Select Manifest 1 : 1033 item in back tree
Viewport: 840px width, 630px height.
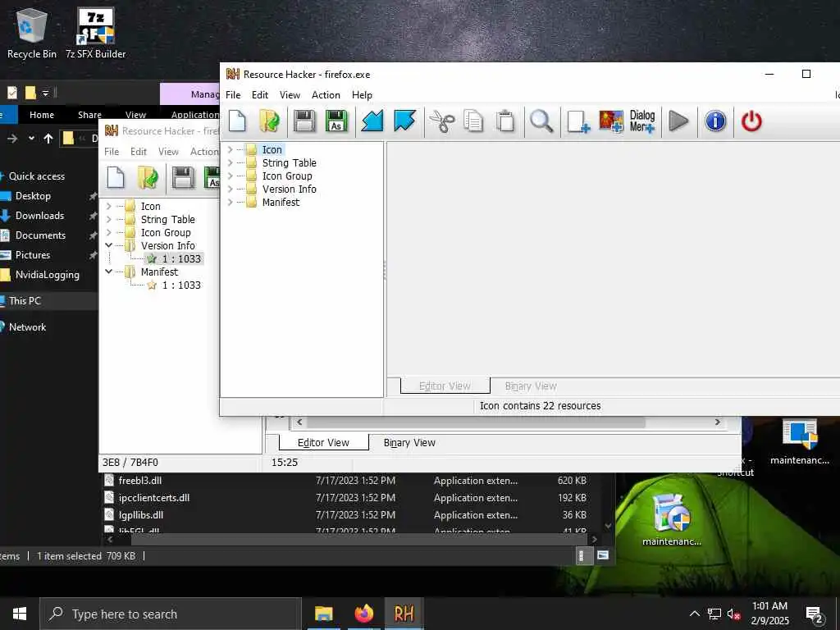click(175, 285)
